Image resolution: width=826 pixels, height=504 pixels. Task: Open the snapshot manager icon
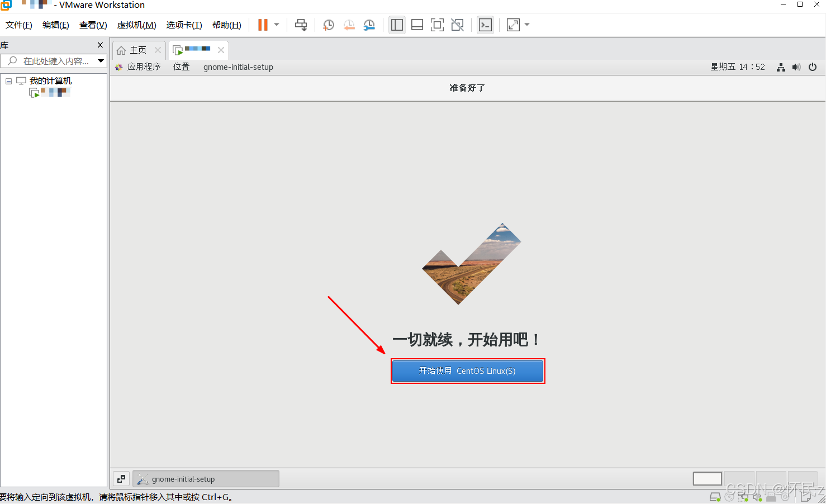click(369, 25)
